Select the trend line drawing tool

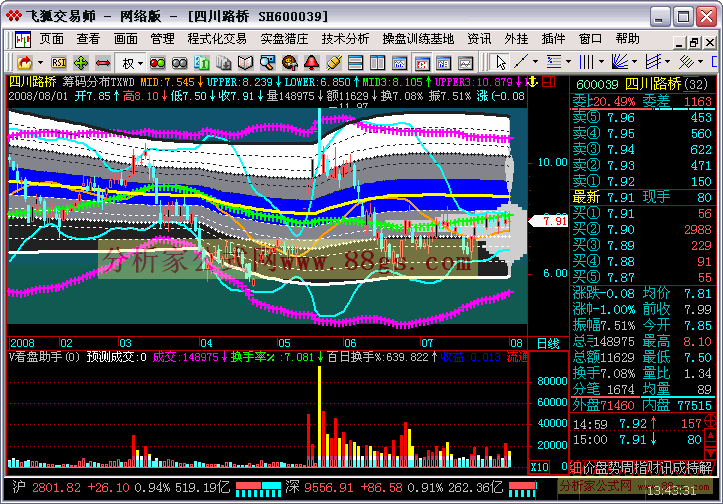(x=521, y=61)
